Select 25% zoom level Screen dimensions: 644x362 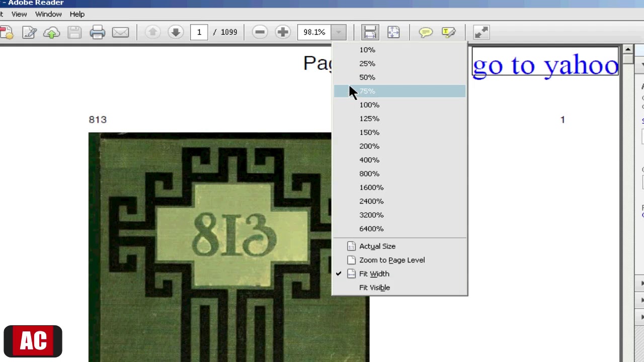pyautogui.click(x=399, y=63)
